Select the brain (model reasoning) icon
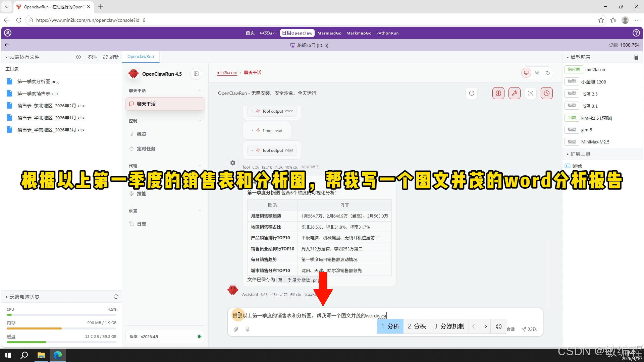The width and height of the screenshot is (644, 362). click(498, 93)
